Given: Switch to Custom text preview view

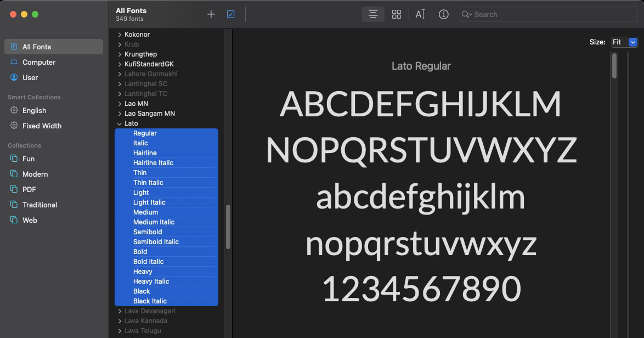Looking at the screenshot, I should point(420,14).
